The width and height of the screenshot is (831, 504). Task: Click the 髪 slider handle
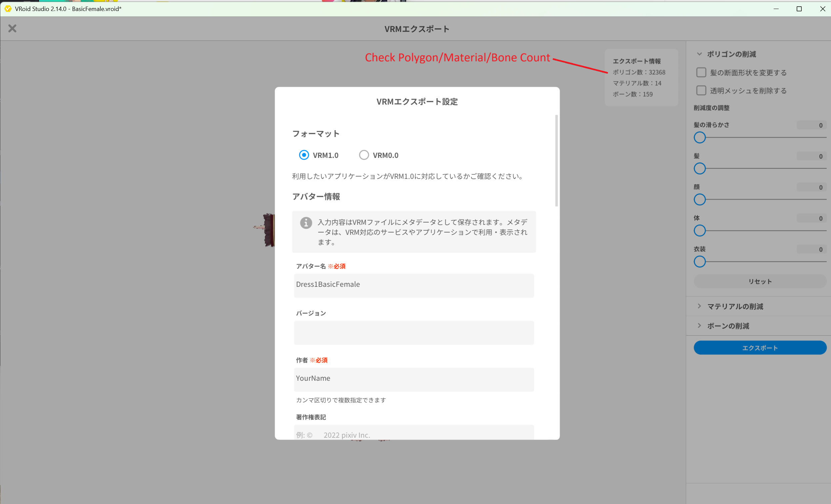(699, 169)
